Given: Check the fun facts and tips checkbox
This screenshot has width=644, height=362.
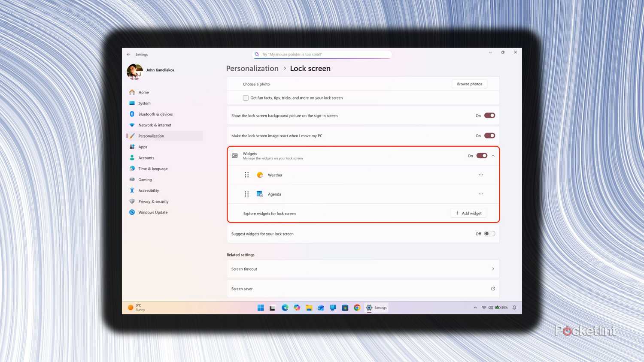Looking at the screenshot, I should point(246,98).
